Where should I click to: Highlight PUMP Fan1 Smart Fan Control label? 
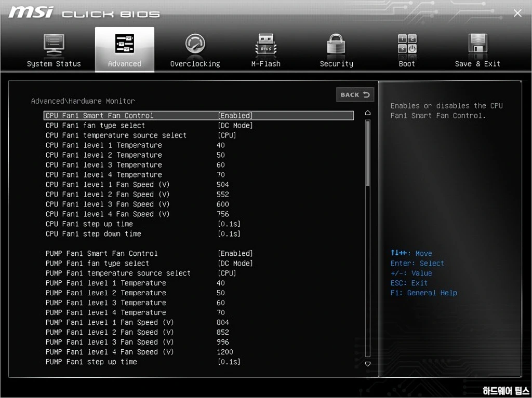pyautogui.click(x=101, y=254)
